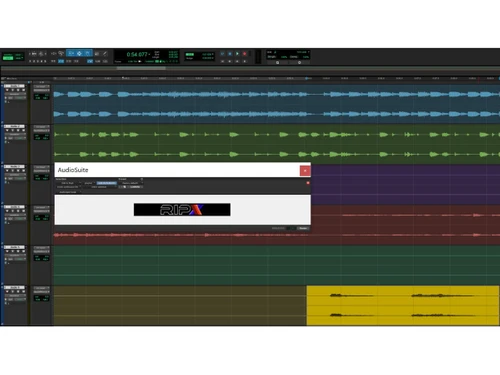Select the bright yellow clip on the last track
The height and width of the screenshot is (375, 500).
tap(403, 305)
